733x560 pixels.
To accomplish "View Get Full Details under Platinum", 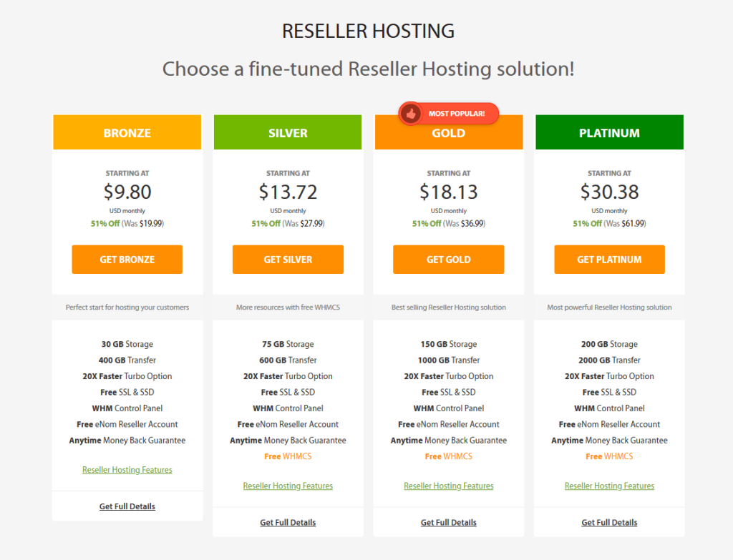I will (x=609, y=523).
